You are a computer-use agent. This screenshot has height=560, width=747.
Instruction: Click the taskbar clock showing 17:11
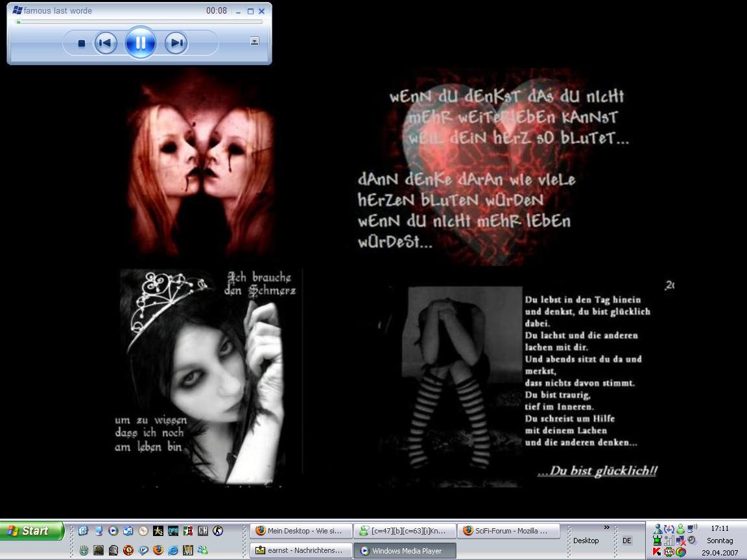click(720, 528)
